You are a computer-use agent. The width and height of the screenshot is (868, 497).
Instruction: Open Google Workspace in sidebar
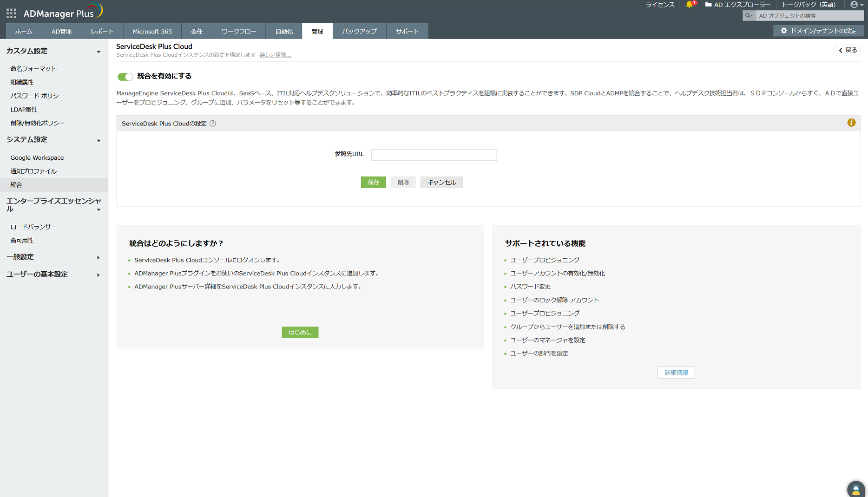click(x=37, y=158)
